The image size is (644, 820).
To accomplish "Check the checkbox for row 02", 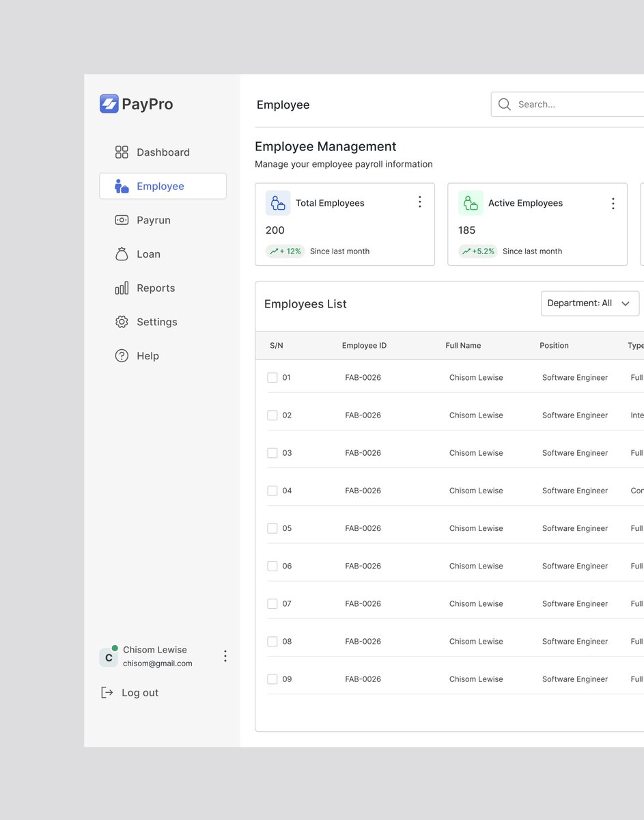I will click(x=272, y=415).
